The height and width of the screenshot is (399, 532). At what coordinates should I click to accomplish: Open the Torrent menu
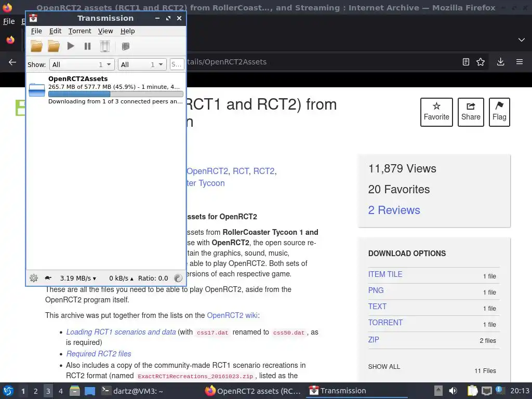pyautogui.click(x=79, y=31)
